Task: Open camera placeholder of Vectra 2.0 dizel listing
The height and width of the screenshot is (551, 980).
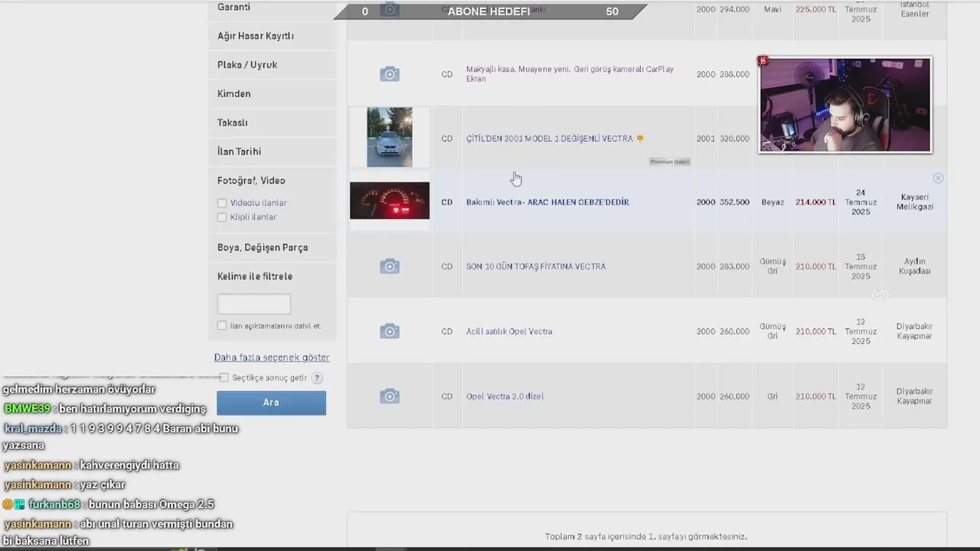Action: pyautogui.click(x=390, y=396)
